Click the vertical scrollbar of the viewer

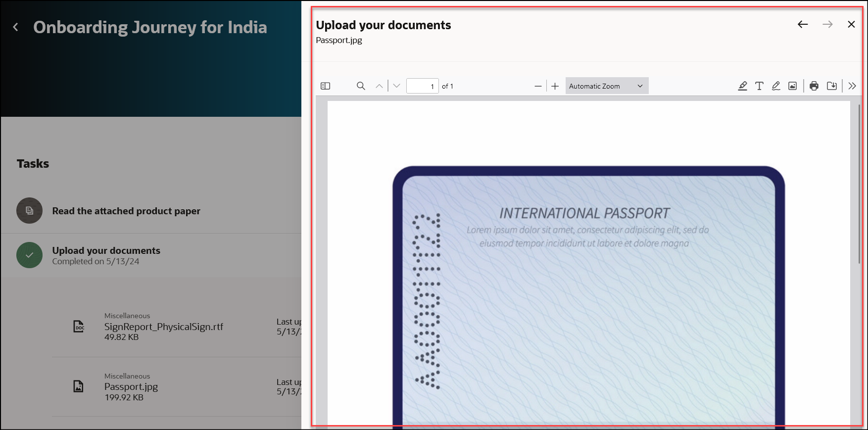click(859, 183)
